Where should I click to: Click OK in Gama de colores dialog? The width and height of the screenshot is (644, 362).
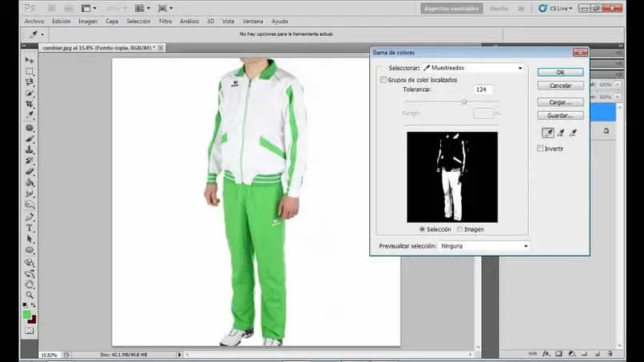tap(559, 72)
